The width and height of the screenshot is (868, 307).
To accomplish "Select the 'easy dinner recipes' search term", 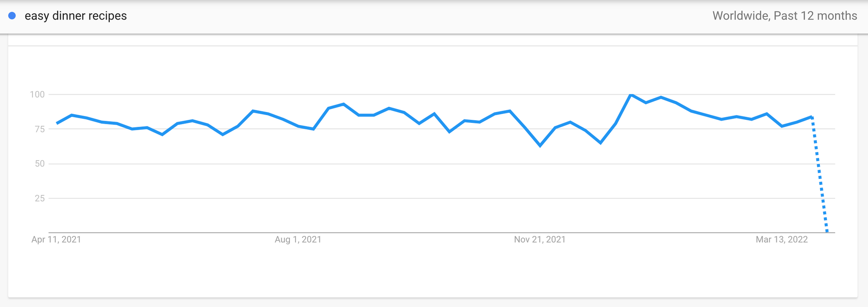I will [x=76, y=16].
